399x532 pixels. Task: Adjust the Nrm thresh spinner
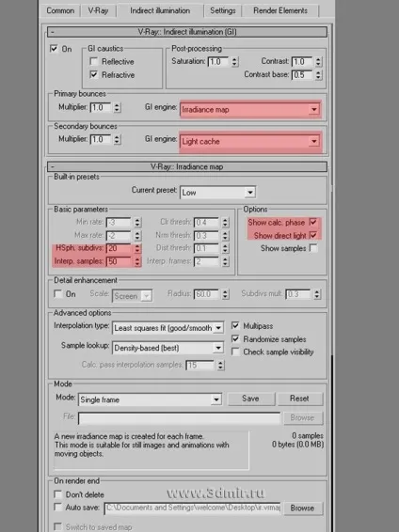click(x=225, y=235)
